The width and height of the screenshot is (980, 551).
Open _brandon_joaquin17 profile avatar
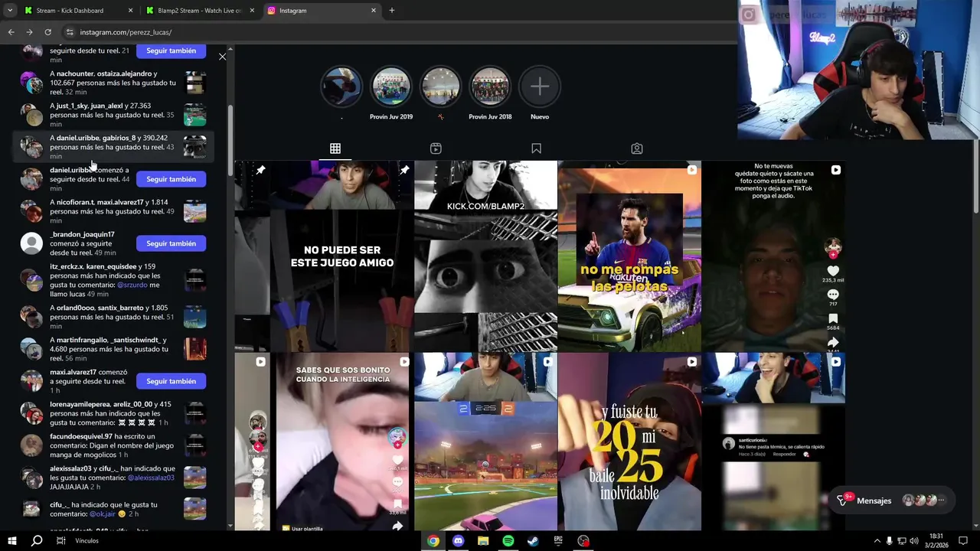coord(31,243)
